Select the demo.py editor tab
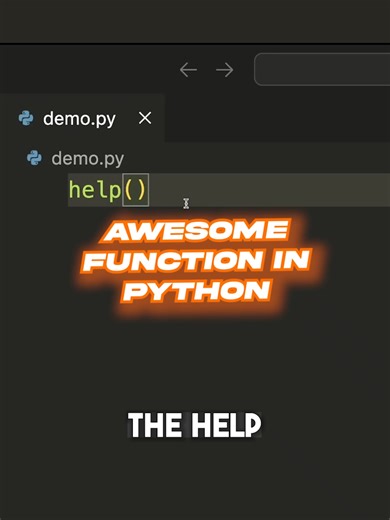Viewport: 390px width, 520px height. coord(82,118)
